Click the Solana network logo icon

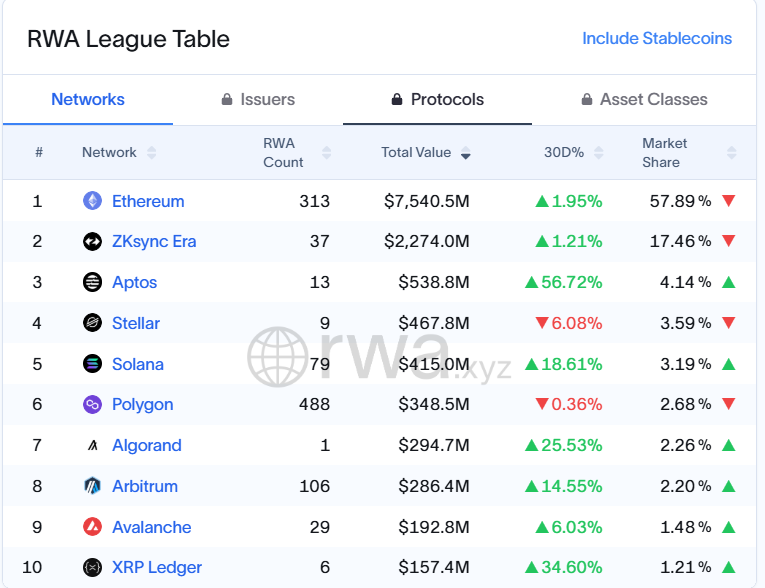pos(92,364)
